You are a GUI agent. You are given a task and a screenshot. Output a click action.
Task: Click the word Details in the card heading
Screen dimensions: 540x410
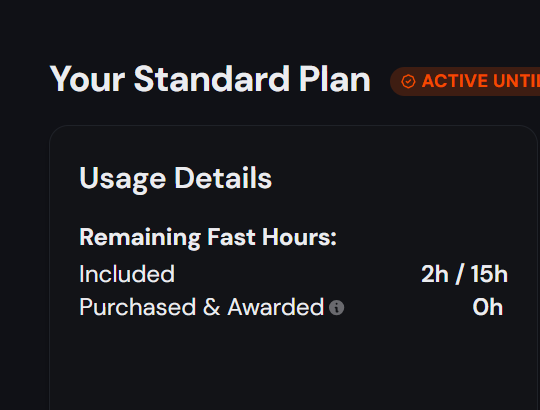point(224,178)
